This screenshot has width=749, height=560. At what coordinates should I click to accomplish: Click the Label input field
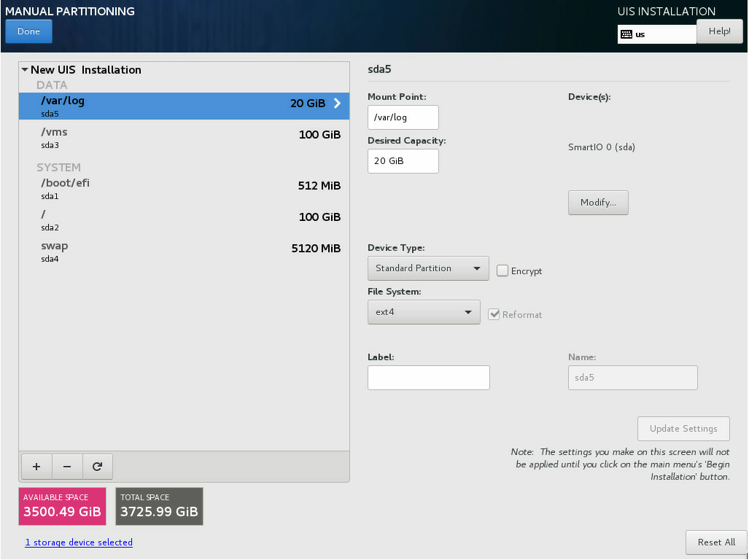[x=429, y=378]
